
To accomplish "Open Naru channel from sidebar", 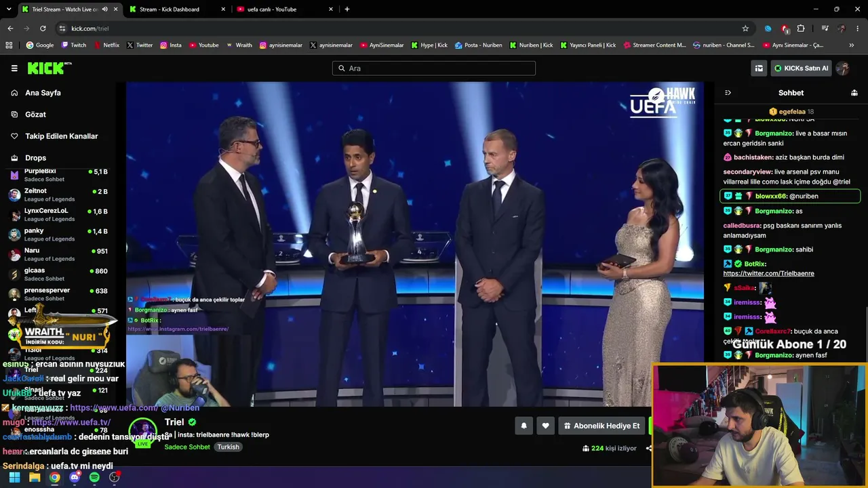I will tap(58, 254).
